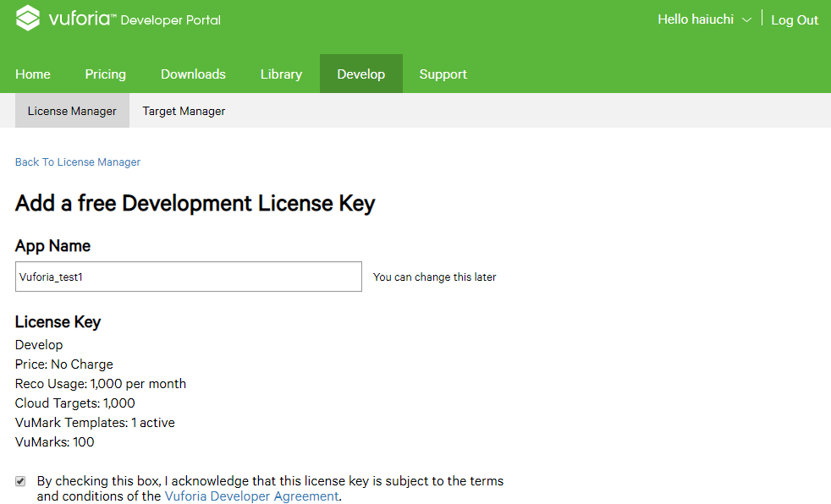Click the 'License Key' section heading
Viewport: 831px width, 504px height.
(58, 322)
